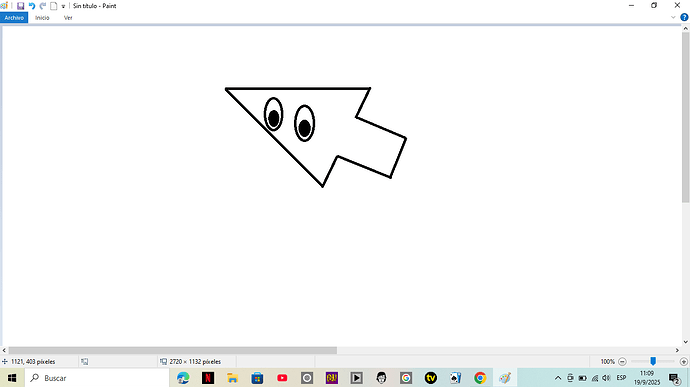
Task: Open the tv app in taskbar
Action: tap(431, 378)
